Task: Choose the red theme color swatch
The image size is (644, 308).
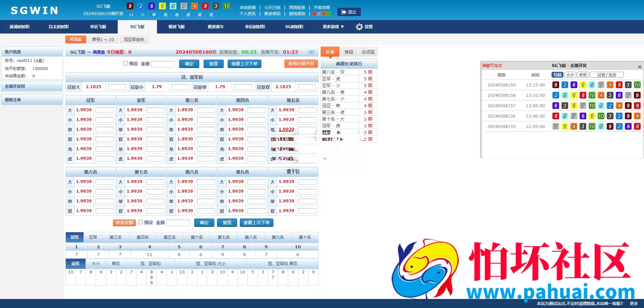Action: pos(314,14)
